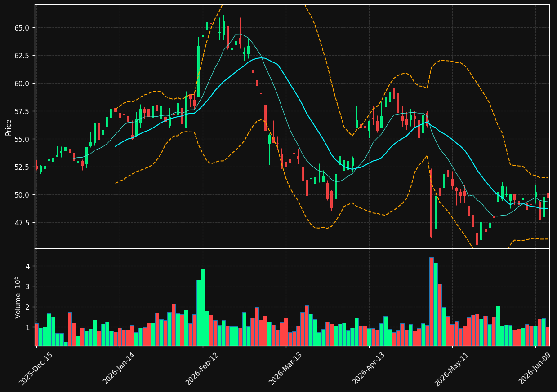Click the volume tick label 3
Image resolution: width=557 pixels, height=392 pixels.
point(27,286)
